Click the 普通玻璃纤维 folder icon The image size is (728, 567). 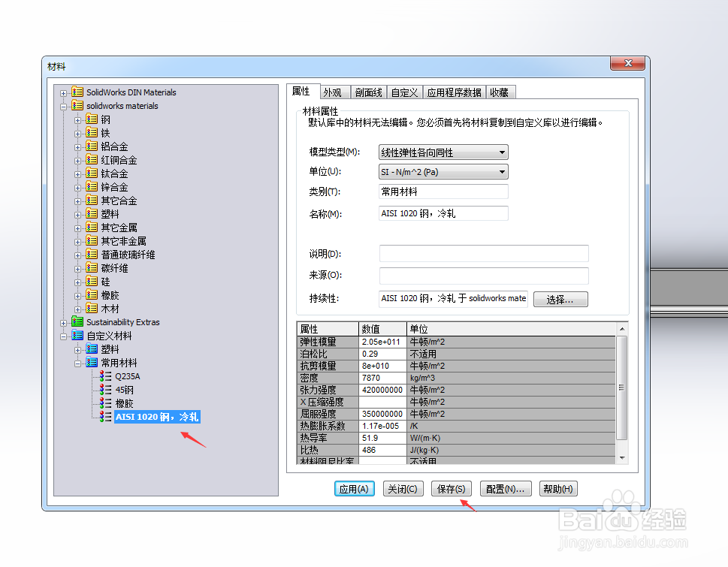tap(92, 255)
